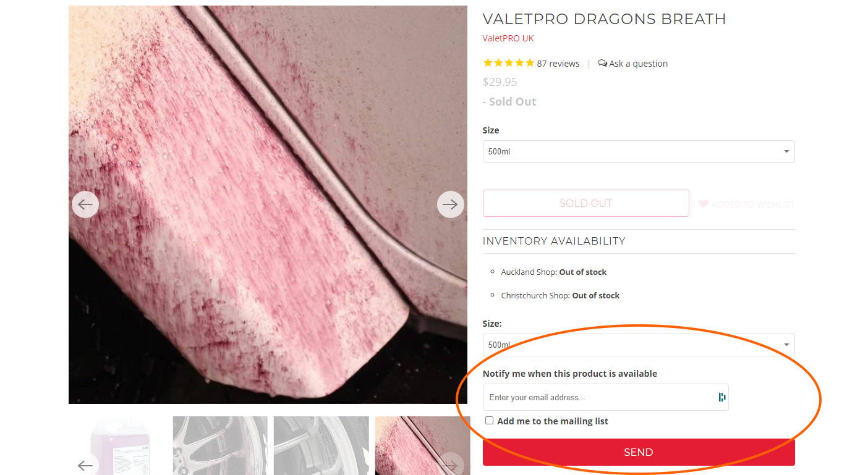Open the 87 reviews link
The image size is (868, 475).
(558, 64)
